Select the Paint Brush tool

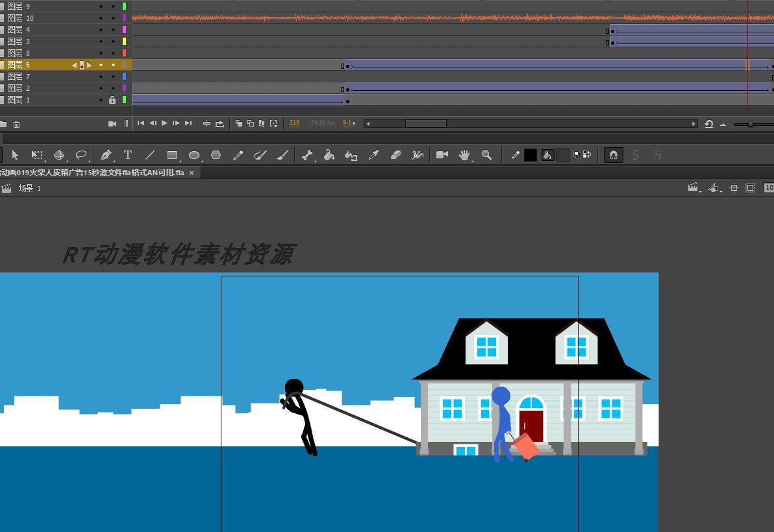260,155
